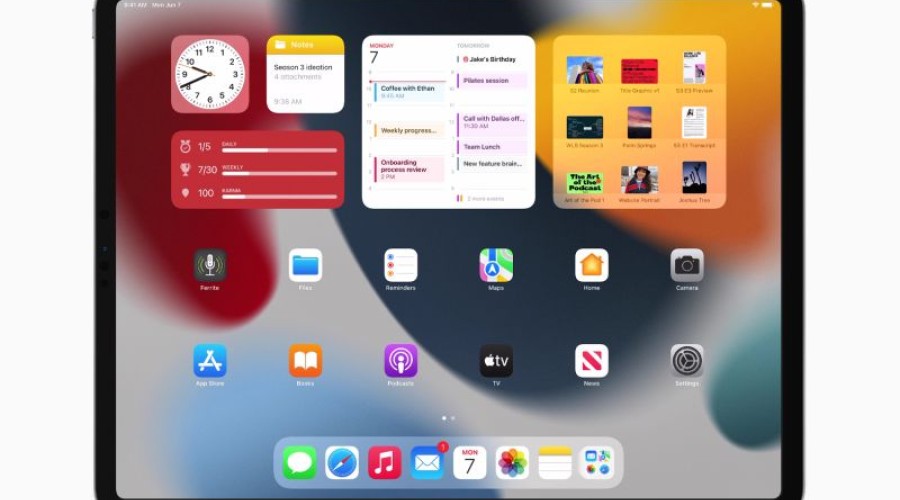Open the yellow Notes widget header

pyautogui.click(x=305, y=45)
